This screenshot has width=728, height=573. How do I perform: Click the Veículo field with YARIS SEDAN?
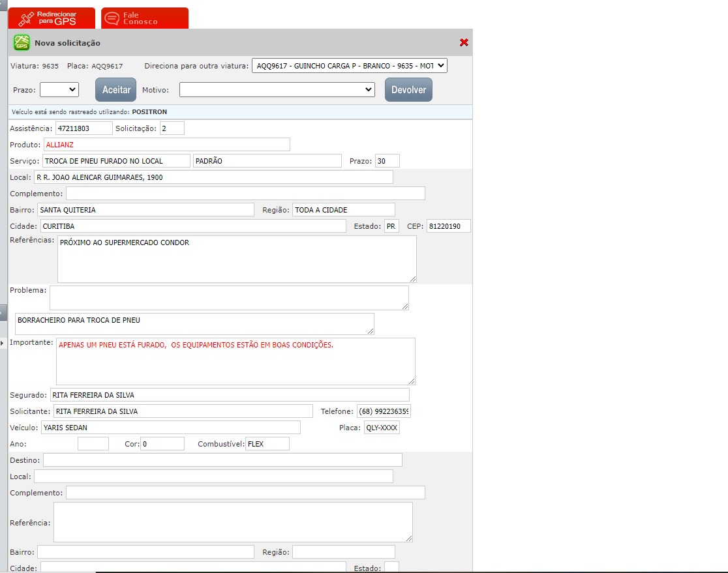click(x=170, y=428)
